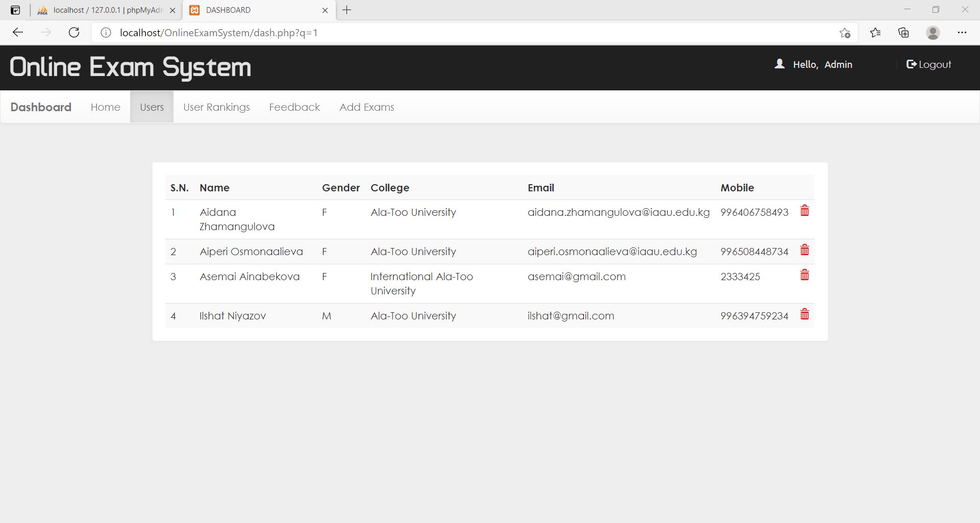Click mobile number 996406758493
The image size is (980, 523).
(754, 212)
